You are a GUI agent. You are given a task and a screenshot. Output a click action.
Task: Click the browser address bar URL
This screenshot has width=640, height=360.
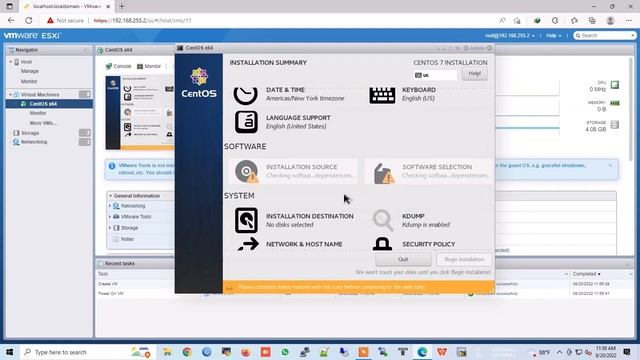[142, 20]
